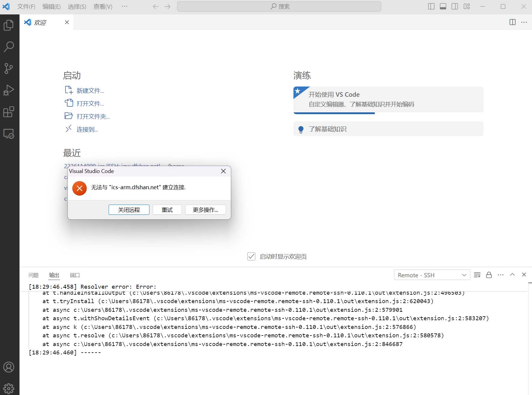
Task: Maximize the panel with the chevron up
Action: click(512, 275)
